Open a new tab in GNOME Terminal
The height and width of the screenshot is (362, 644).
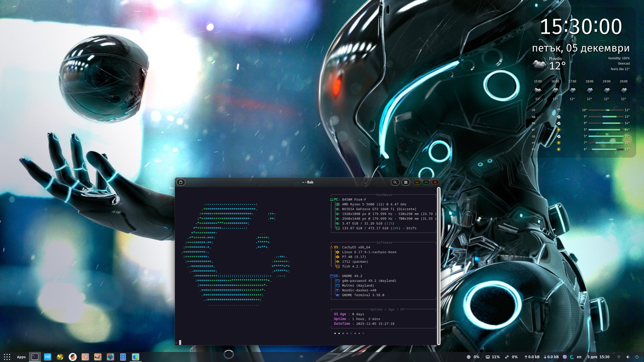(x=181, y=182)
